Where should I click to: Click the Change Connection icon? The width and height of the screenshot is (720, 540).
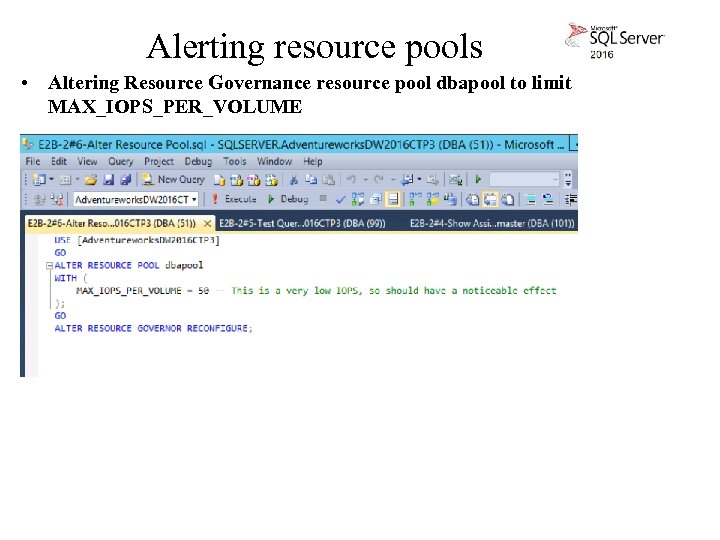[57, 199]
